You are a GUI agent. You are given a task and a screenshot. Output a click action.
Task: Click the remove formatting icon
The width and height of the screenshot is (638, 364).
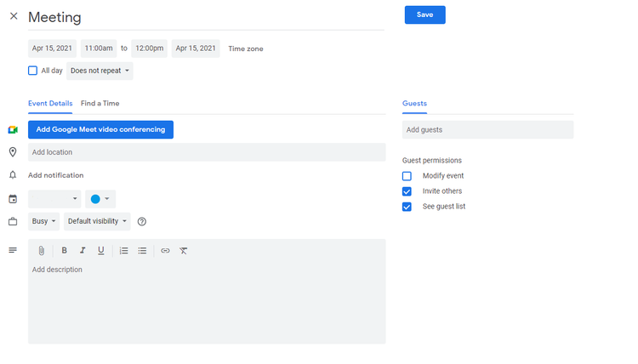[x=184, y=251]
